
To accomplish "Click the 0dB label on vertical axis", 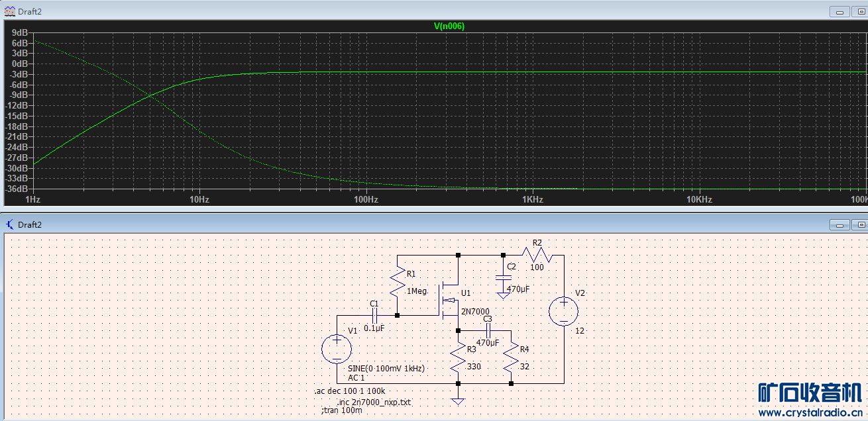I will click(x=19, y=64).
